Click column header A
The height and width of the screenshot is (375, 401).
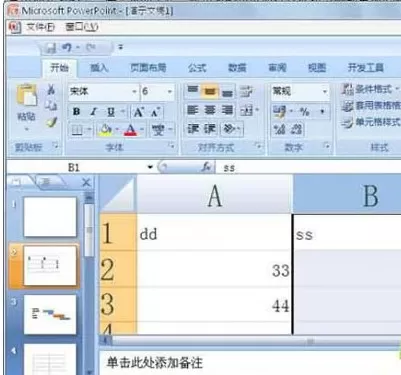click(x=214, y=195)
